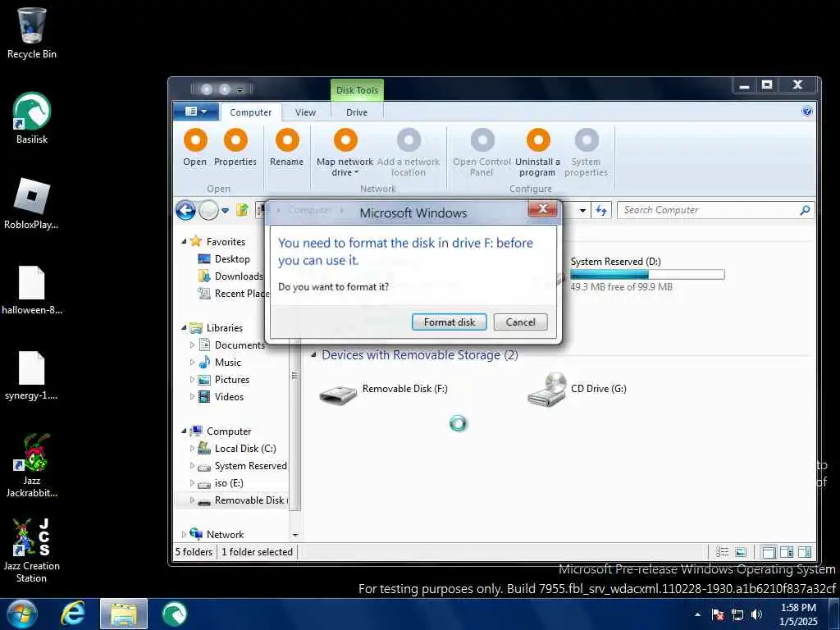Click the Open ribbon button
The width and height of the screenshot is (840, 630).
[195, 148]
